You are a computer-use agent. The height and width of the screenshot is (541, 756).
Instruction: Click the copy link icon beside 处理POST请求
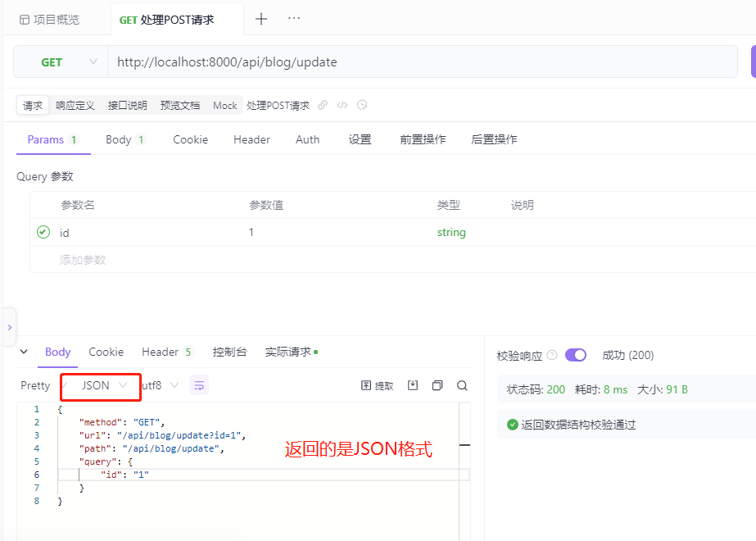pyautogui.click(x=323, y=105)
